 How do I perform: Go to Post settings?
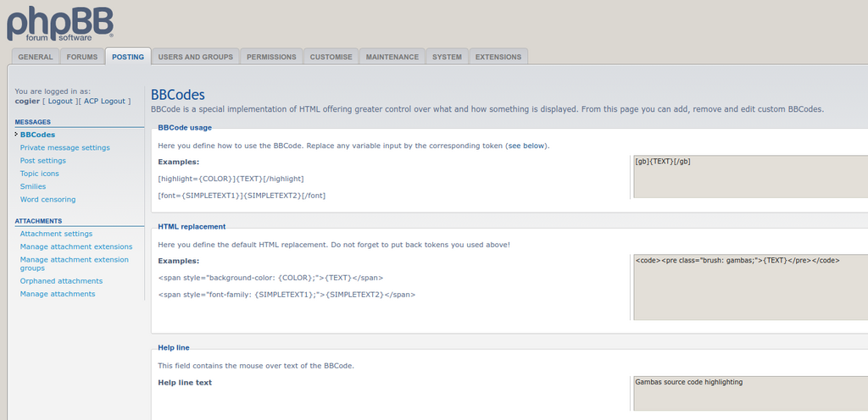pos(42,160)
